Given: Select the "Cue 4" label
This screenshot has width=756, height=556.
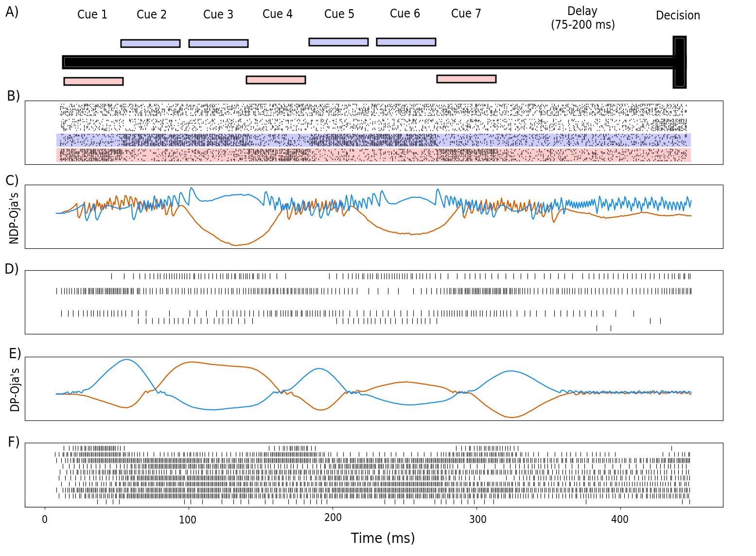Looking at the screenshot, I should coord(278,14).
